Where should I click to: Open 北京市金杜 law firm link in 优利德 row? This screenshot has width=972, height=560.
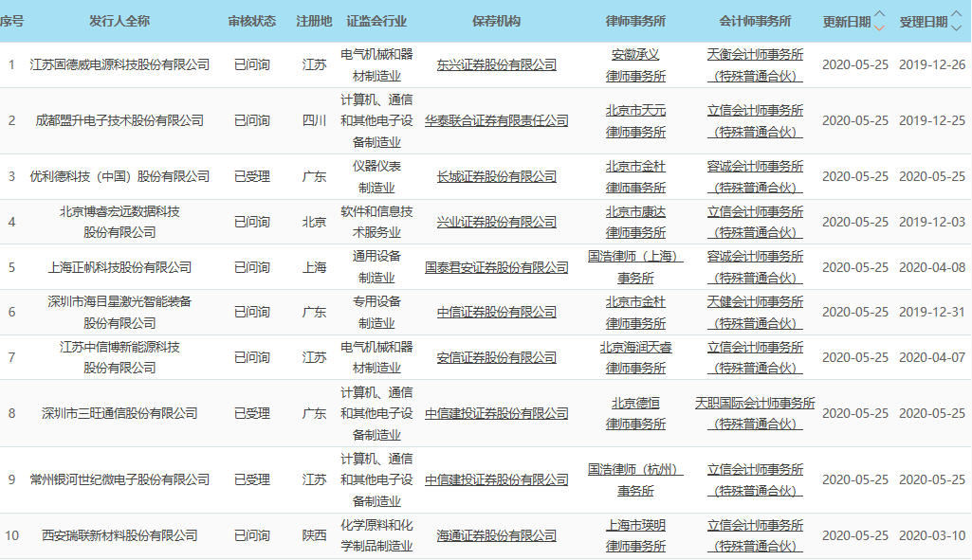click(x=635, y=176)
